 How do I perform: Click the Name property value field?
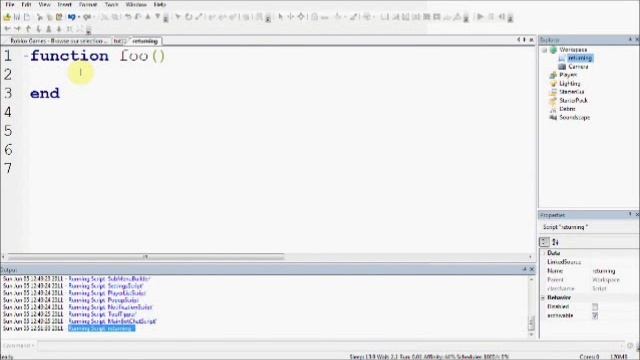point(614,271)
